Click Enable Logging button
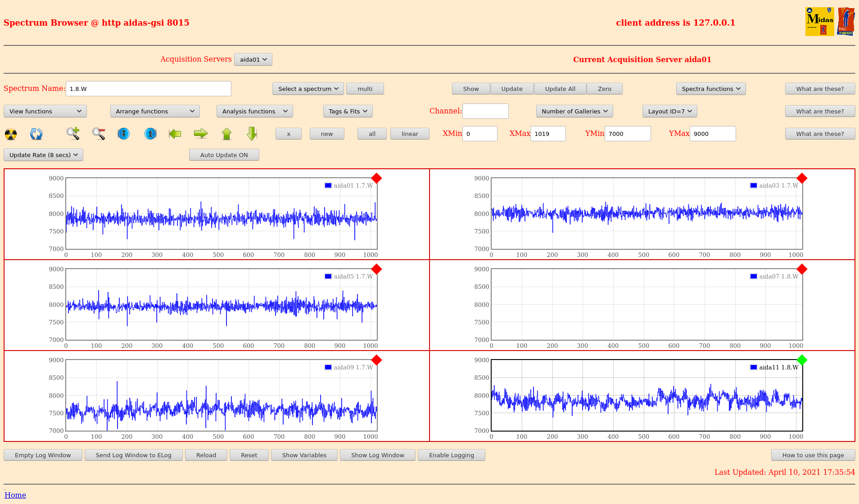 pos(452,455)
